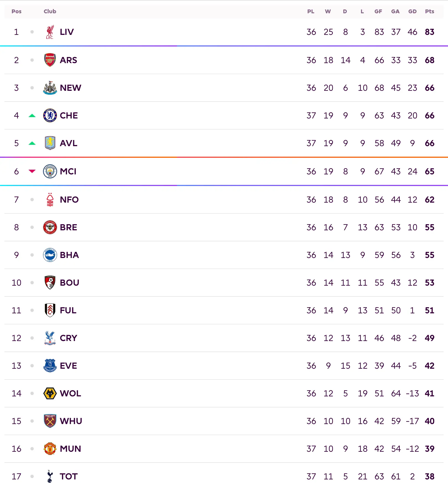This screenshot has width=448, height=488.
Task: Click the Brighton seagull crest
Action: click(x=50, y=255)
